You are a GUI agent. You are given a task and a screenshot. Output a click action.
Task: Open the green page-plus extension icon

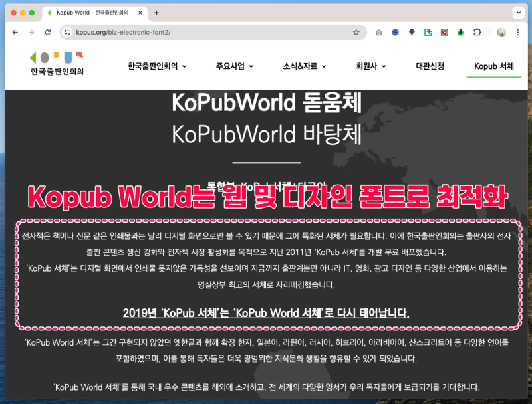tap(428, 32)
